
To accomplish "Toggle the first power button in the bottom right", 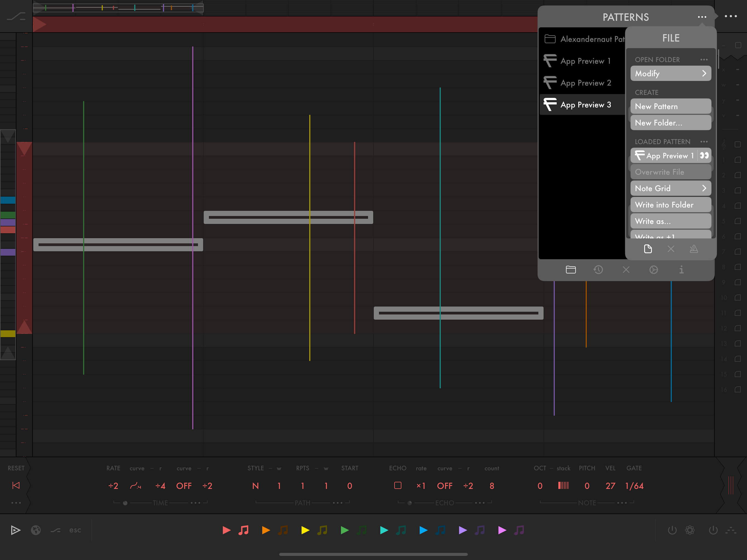I will tap(672, 530).
